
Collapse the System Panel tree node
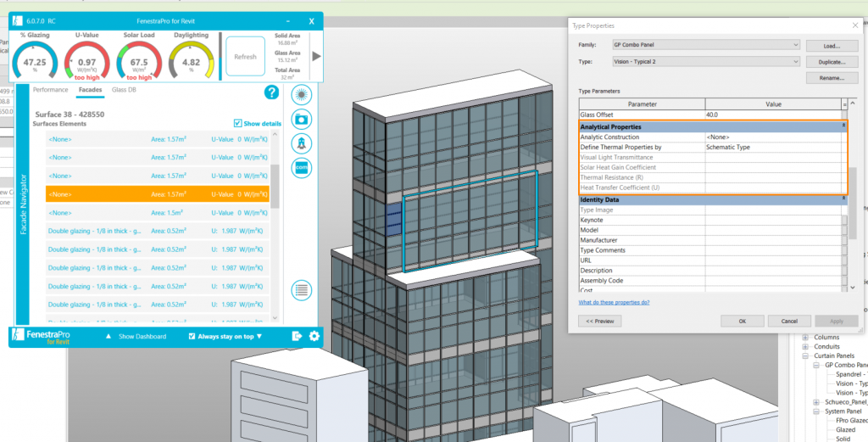point(816,411)
